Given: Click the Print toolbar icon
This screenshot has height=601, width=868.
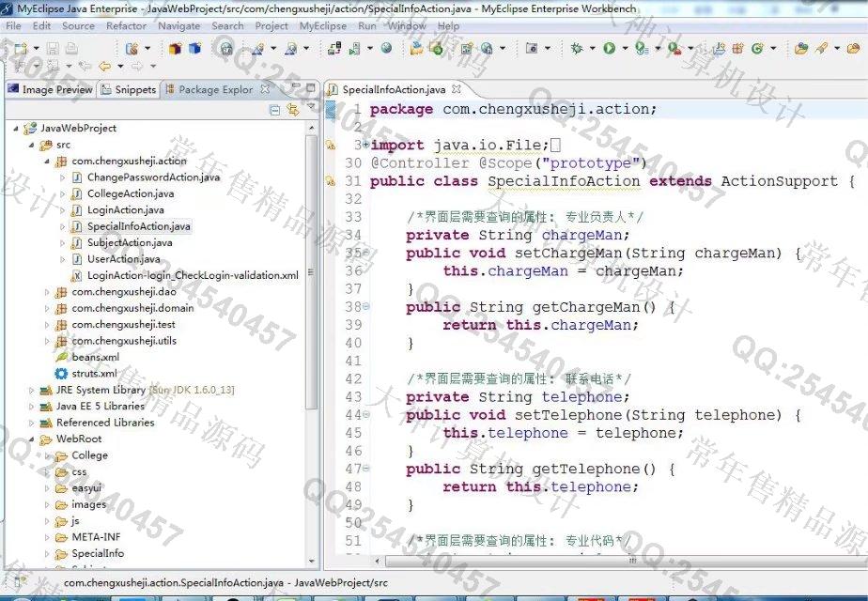Looking at the screenshot, I should [71, 49].
